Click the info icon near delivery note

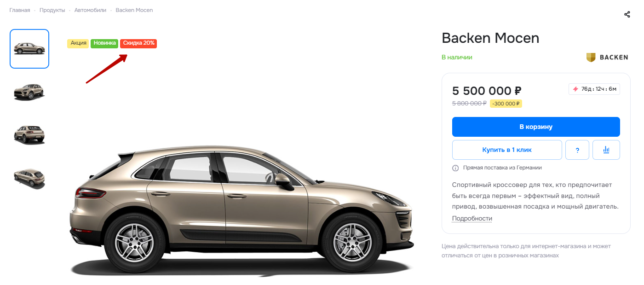(455, 168)
